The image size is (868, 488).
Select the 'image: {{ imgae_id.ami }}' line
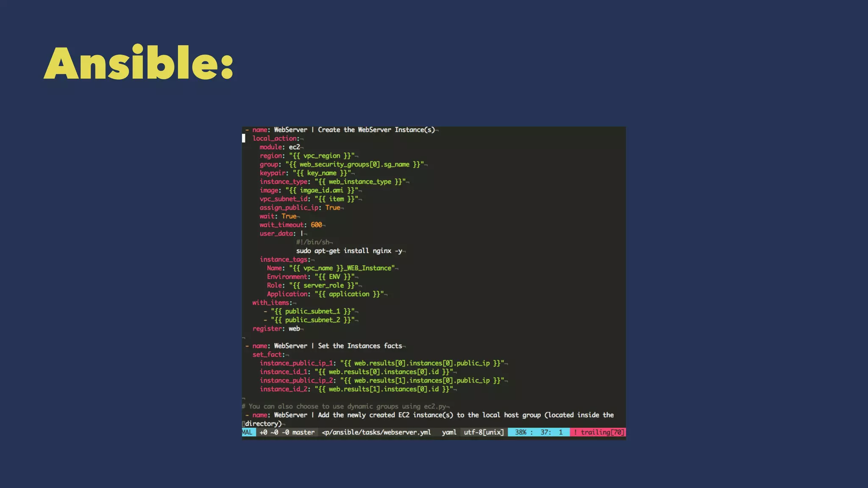pyautogui.click(x=310, y=190)
